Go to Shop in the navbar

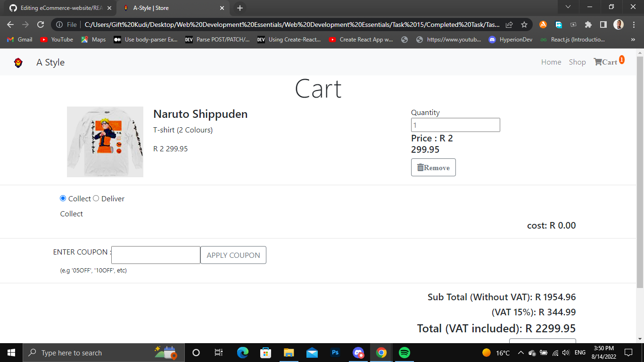577,62
